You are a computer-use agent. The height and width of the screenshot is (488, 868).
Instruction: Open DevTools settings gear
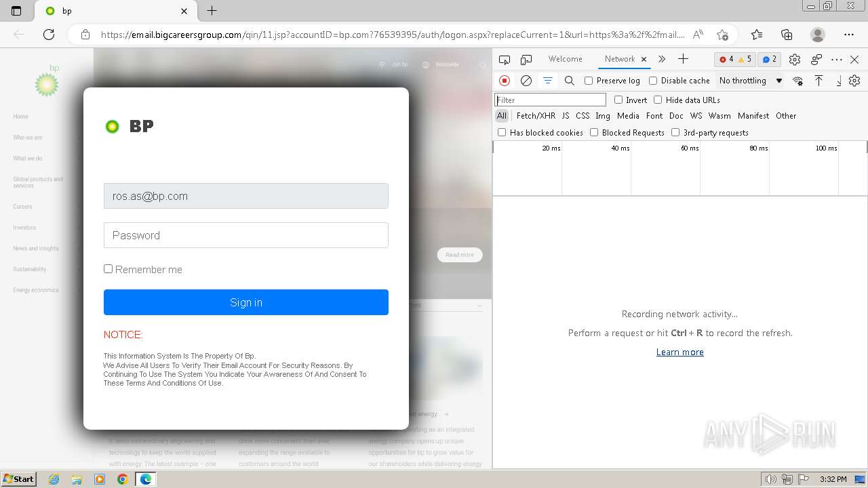[x=795, y=60]
